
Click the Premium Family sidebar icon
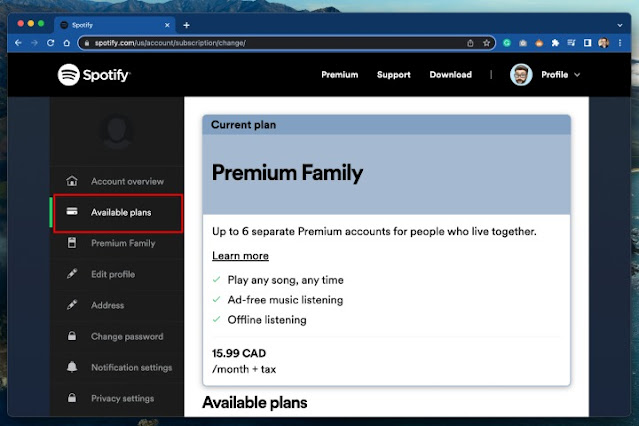point(72,243)
